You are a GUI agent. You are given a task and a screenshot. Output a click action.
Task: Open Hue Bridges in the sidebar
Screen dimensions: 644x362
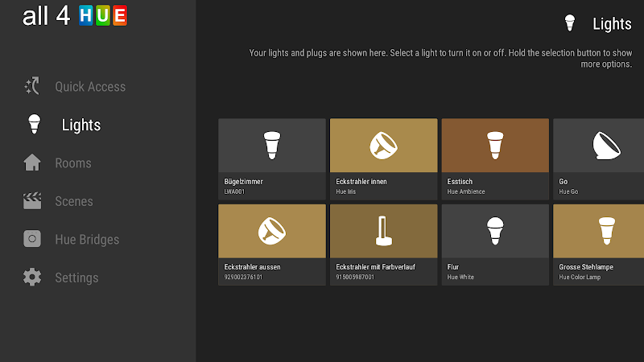(x=87, y=239)
